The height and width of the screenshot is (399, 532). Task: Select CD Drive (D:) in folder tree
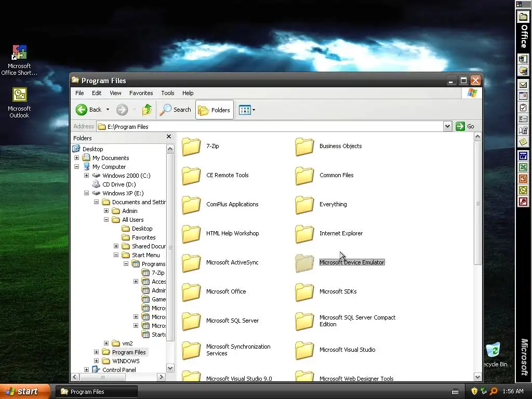(119, 184)
